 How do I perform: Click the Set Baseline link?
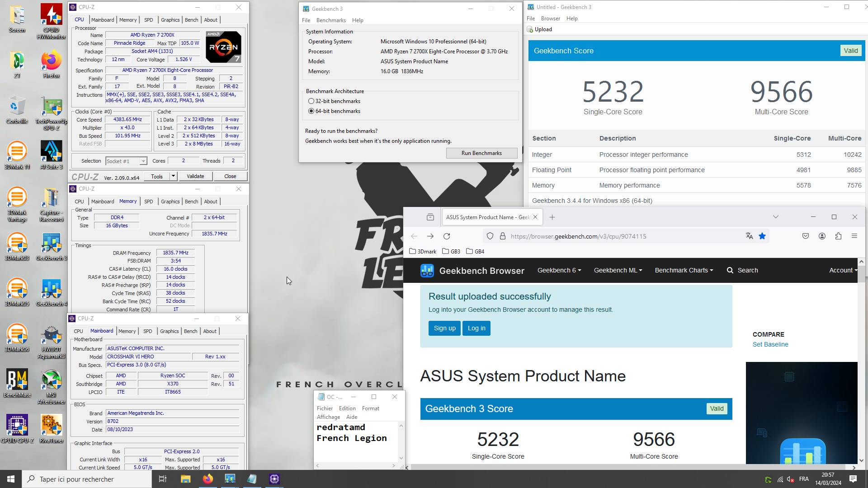click(x=770, y=344)
